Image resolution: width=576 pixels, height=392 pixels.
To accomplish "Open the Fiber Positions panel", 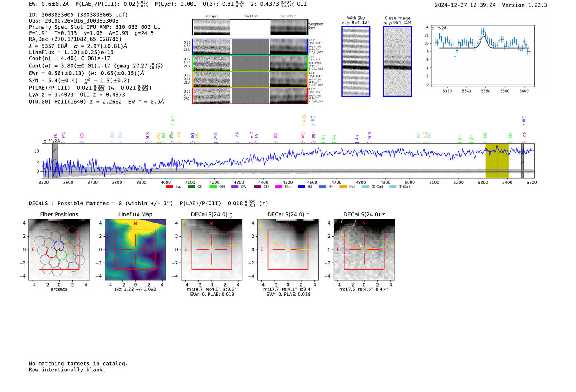I will pos(59,250).
